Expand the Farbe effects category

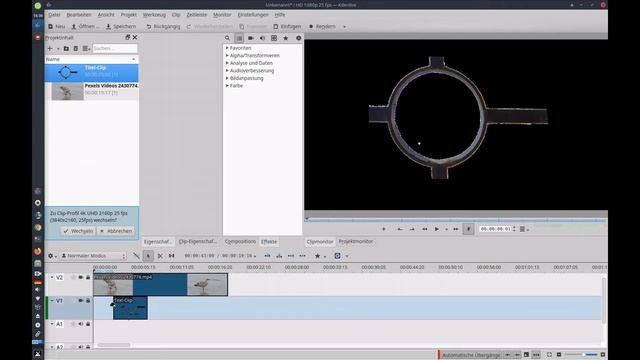pos(227,86)
